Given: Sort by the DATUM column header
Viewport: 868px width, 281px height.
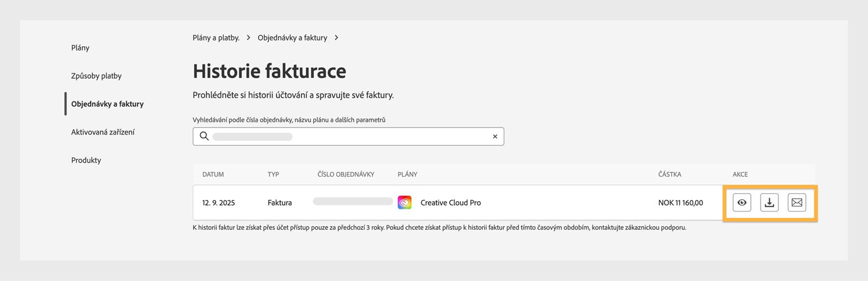Looking at the screenshot, I should point(213,174).
